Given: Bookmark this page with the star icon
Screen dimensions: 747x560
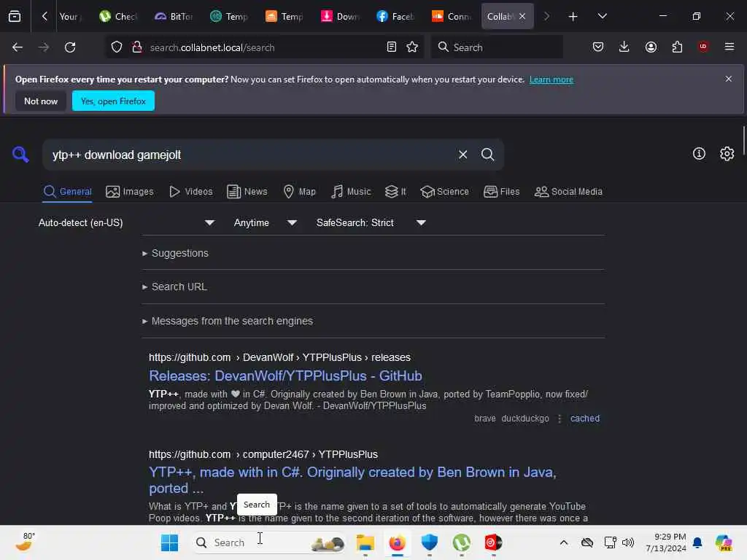Looking at the screenshot, I should (412, 47).
